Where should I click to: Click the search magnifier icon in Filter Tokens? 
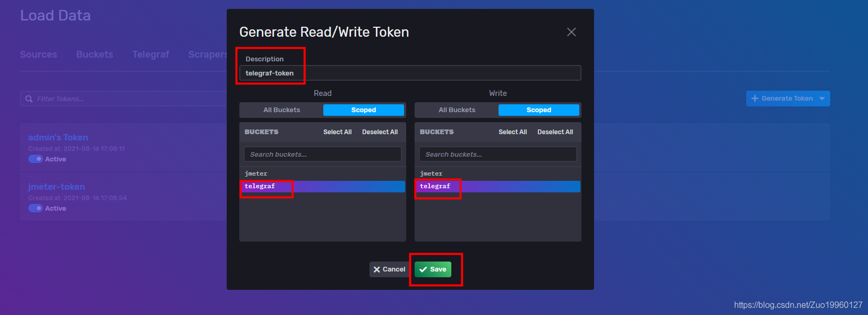(x=29, y=99)
